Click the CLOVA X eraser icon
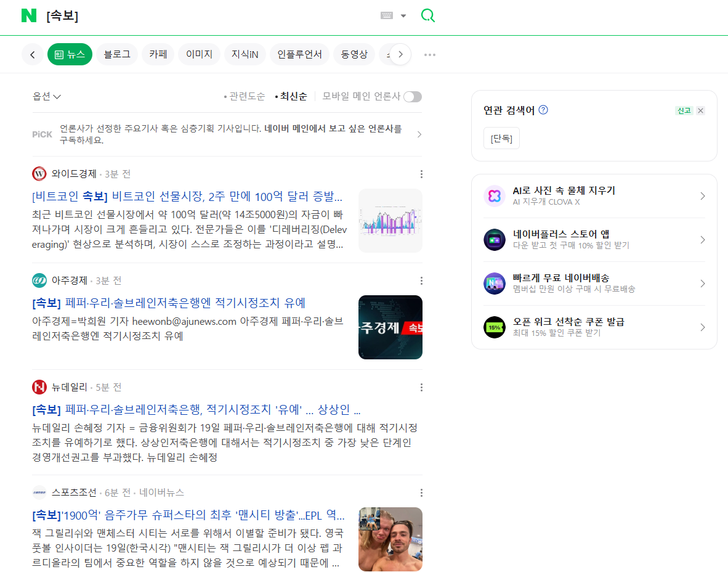Image resolution: width=728 pixels, height=572 pixels. coord(495,196)
